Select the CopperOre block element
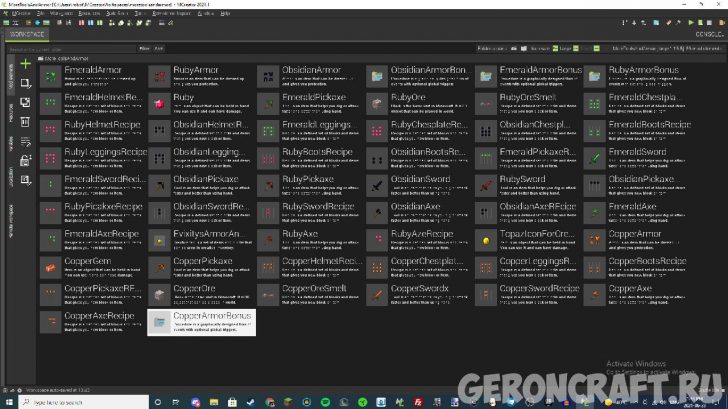 pyautogui.click(x=200, y=293)
